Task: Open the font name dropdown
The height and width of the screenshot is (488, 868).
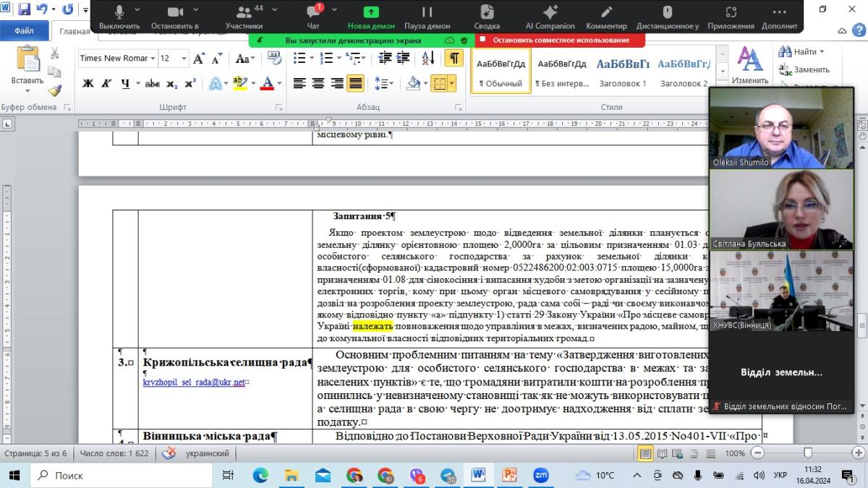Action: pos(153,59)
